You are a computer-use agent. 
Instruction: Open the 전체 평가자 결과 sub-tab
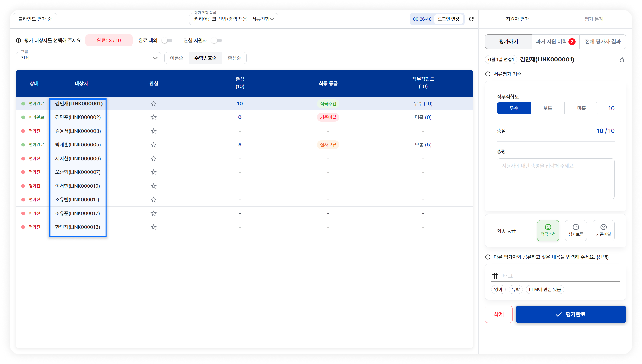click(603, 42)
